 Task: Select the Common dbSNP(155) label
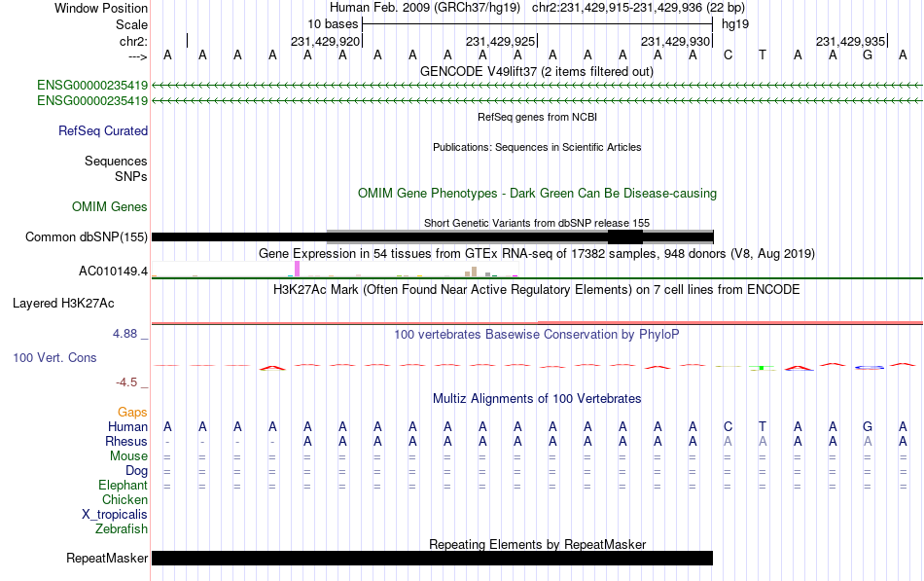87,237
